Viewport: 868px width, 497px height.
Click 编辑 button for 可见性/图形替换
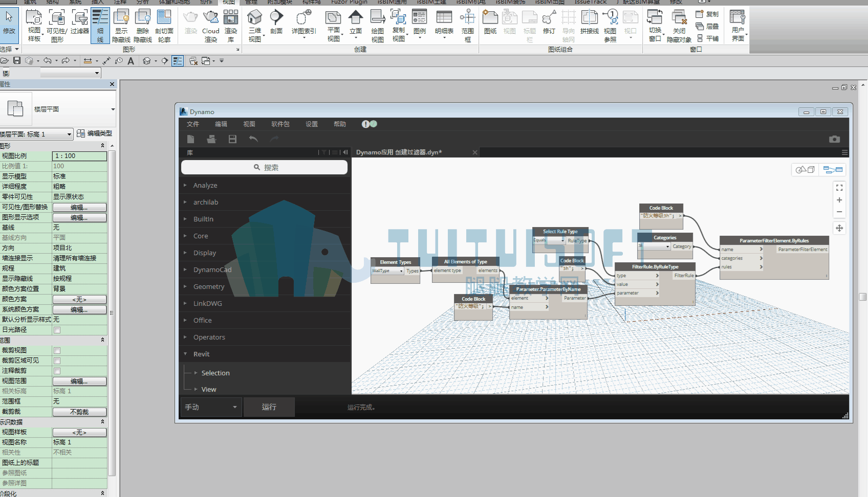coord(79,207)
